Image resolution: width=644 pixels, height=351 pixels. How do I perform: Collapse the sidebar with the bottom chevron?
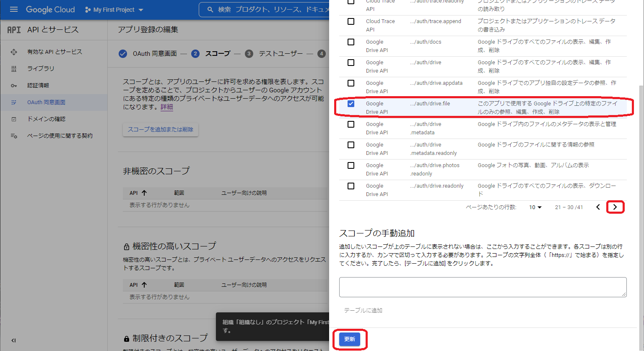coord(13,341)
